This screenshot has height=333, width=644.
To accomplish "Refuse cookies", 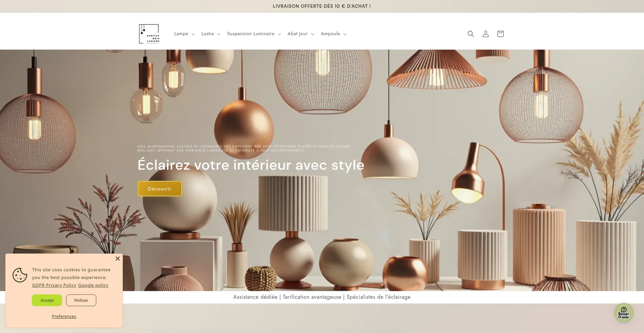I will pyautogui.click(x=81, y=300).
